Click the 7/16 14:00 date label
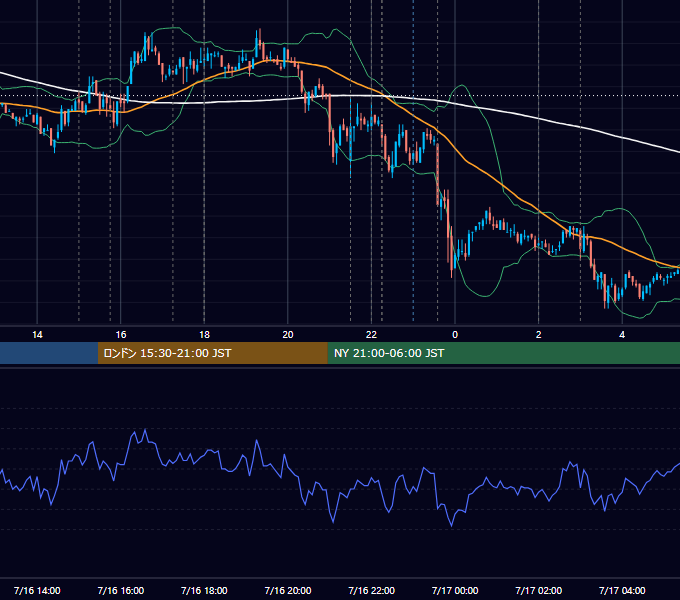The image size is (680, 600). [37, 590]
